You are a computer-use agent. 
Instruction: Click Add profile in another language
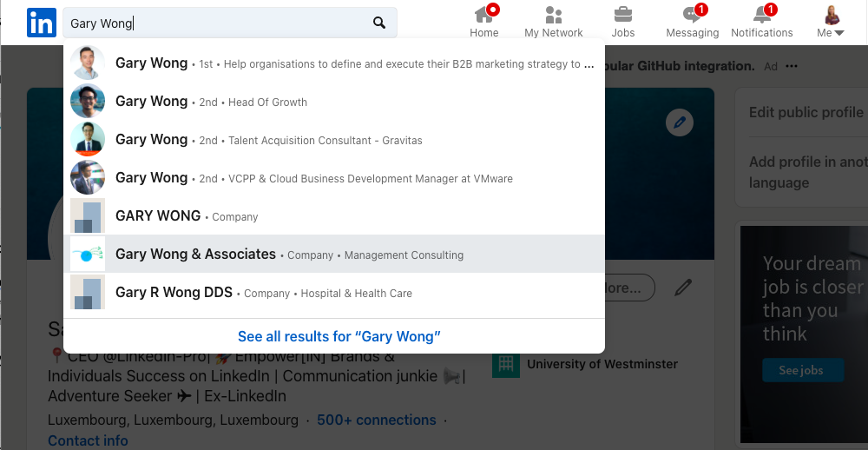[808, 172]
